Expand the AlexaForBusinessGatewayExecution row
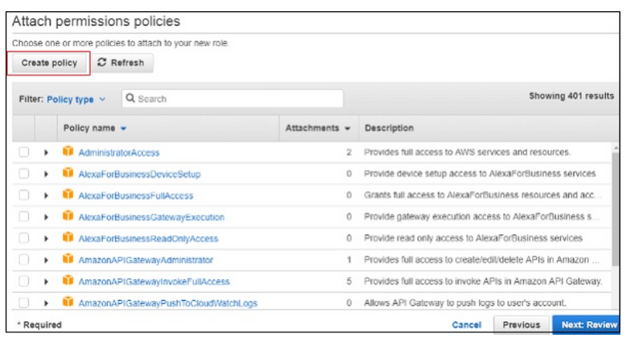The height and width of the screenshot is (342, 644). coord(46,217)
